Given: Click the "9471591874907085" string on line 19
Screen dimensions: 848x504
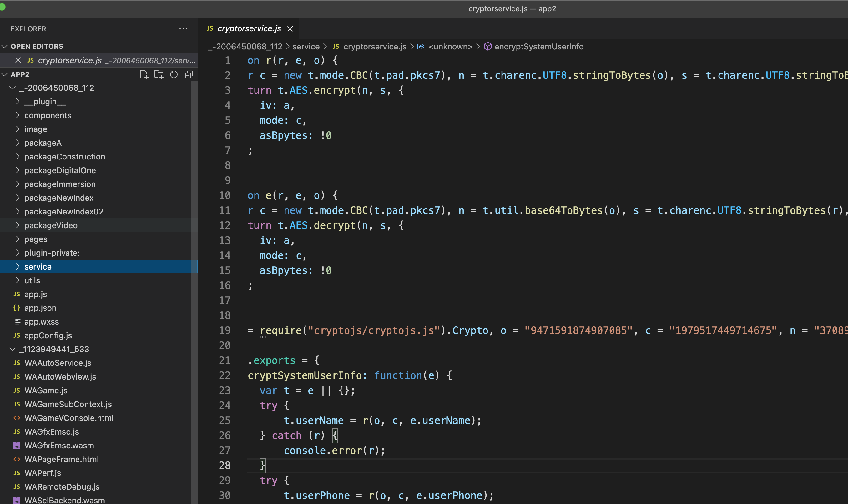Looking at the screenshot, I should coord(578,330).
